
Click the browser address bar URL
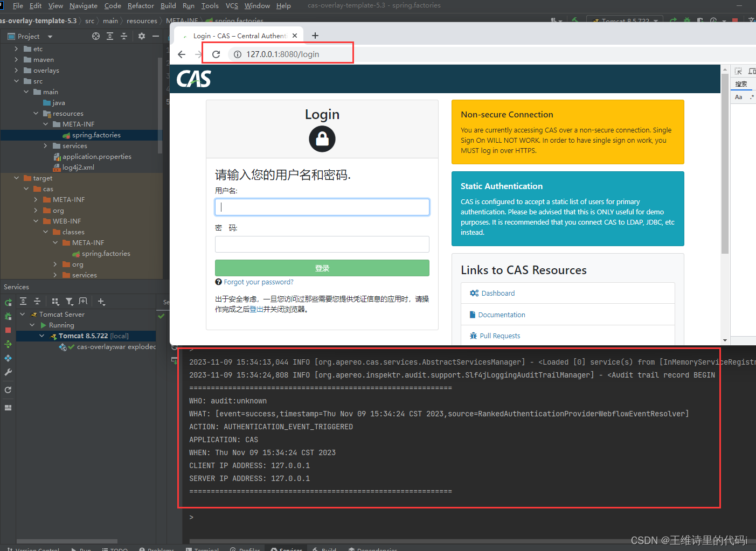282,54
